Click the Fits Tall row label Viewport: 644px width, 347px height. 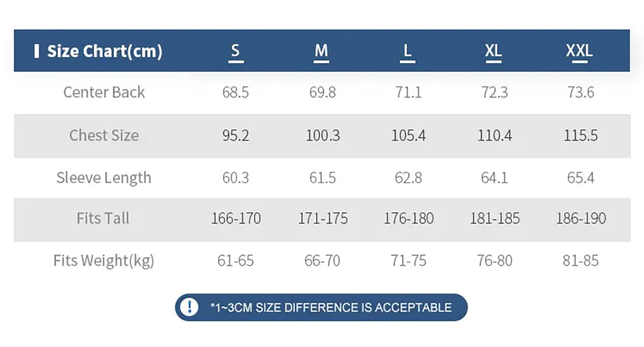(x=103, y=218)
